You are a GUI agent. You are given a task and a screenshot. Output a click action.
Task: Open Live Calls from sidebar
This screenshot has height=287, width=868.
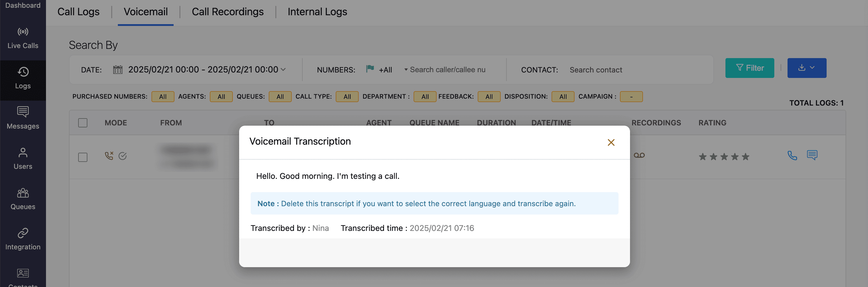pyautogui.click(x=23, y=38)
